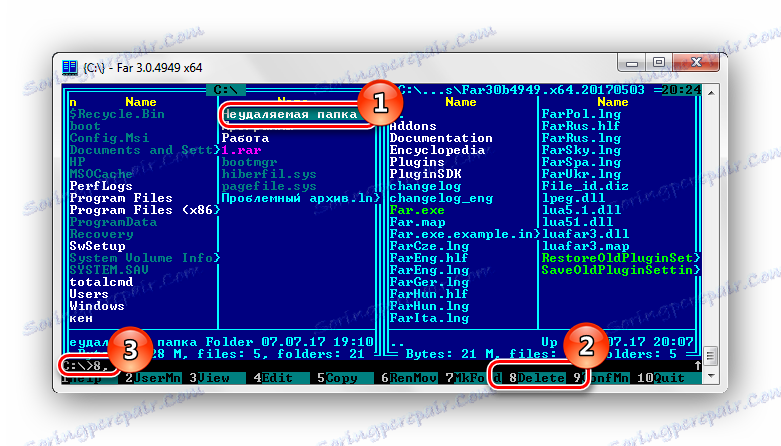Select the totalcmd folder
Viewport: 781px width, 446px height.
(101, 282)
